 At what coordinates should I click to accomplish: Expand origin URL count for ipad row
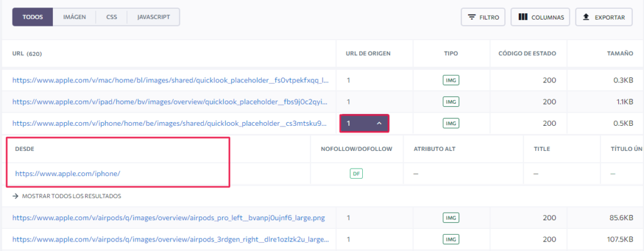coord(348,102)
